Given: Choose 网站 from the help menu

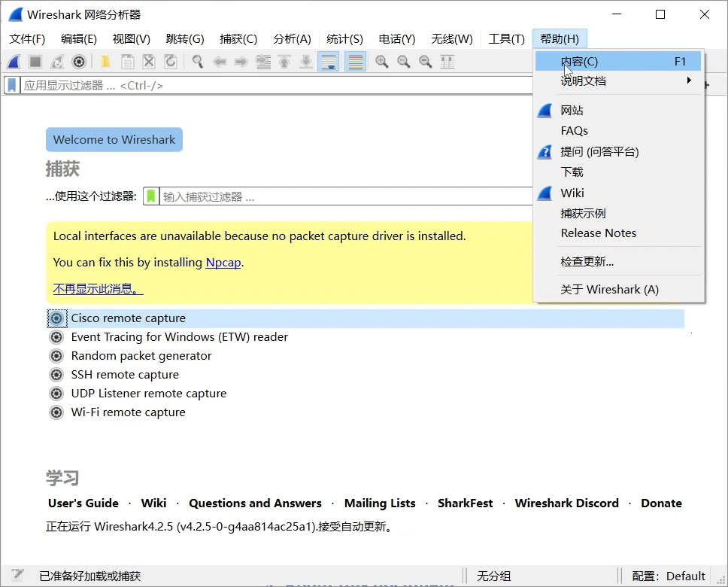Looking at the screenshot, I should point(619,111).
